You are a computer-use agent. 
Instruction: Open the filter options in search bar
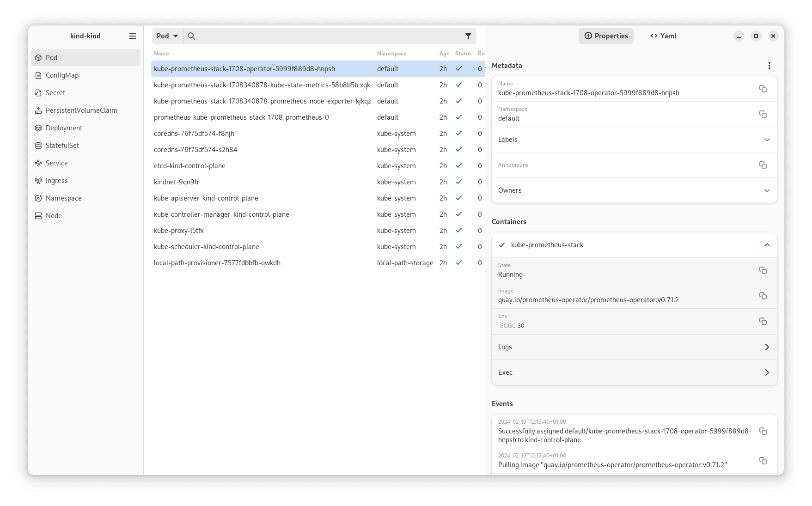pos(468,36)
